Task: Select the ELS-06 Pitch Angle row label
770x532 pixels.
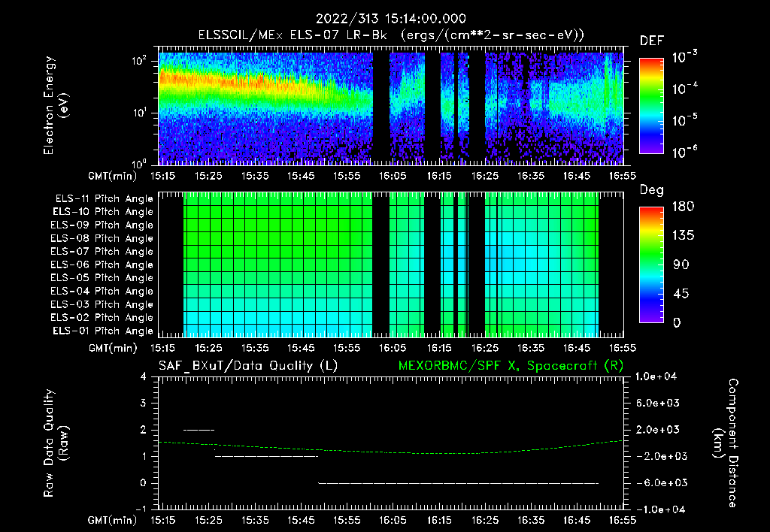Action: pos(102,265)
